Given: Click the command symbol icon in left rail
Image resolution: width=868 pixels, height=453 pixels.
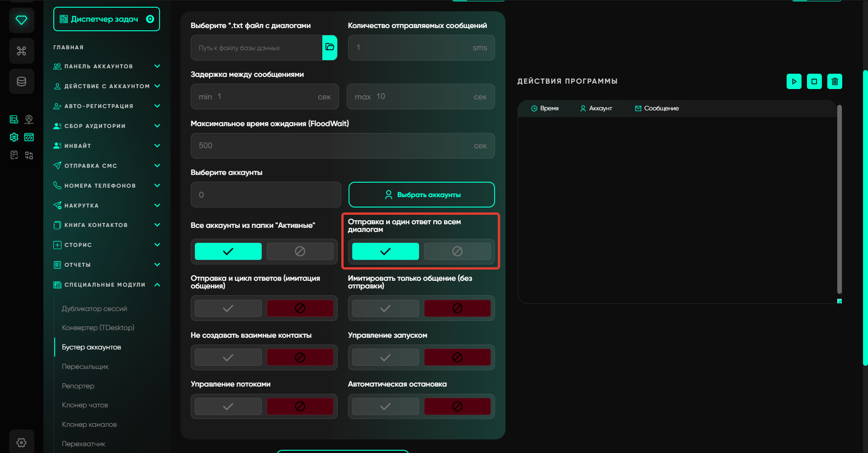Looking at the screenshot, I should click(21, 51).
